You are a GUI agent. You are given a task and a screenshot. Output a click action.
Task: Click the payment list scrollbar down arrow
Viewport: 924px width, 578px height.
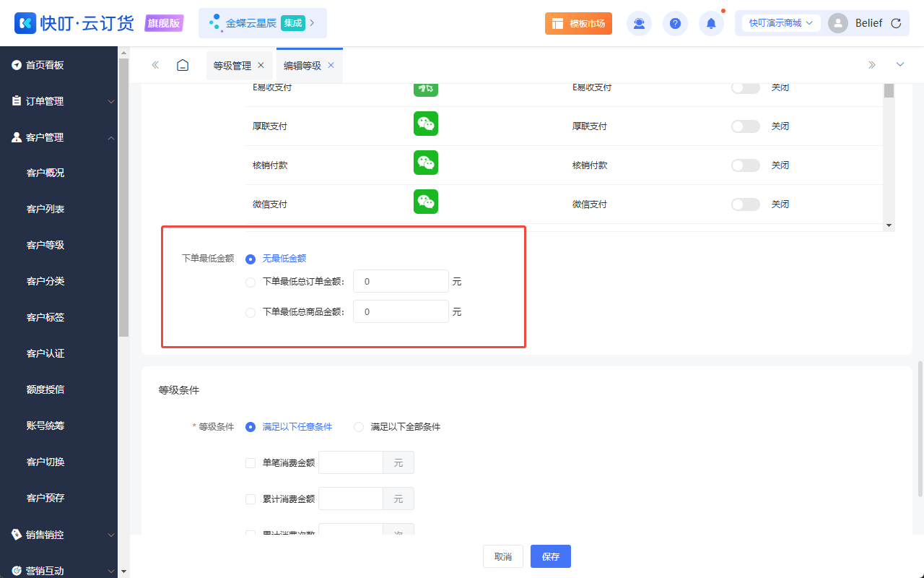tap(889, 225)
